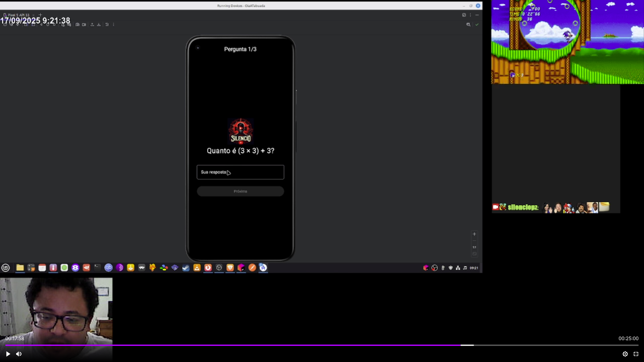Open emulator toolbar three-dot overflow menu
The width and height of the screenshot is (644, 362).
(113, 24)
